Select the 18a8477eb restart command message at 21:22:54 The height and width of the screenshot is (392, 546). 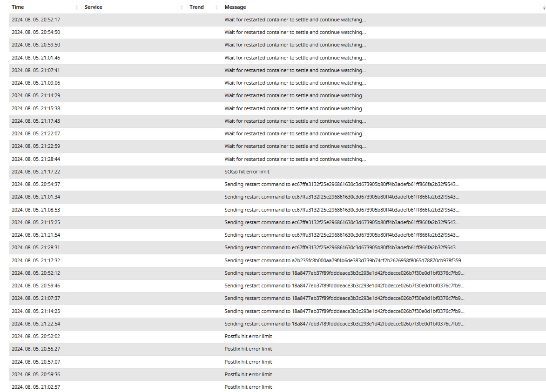pos(344,324)
